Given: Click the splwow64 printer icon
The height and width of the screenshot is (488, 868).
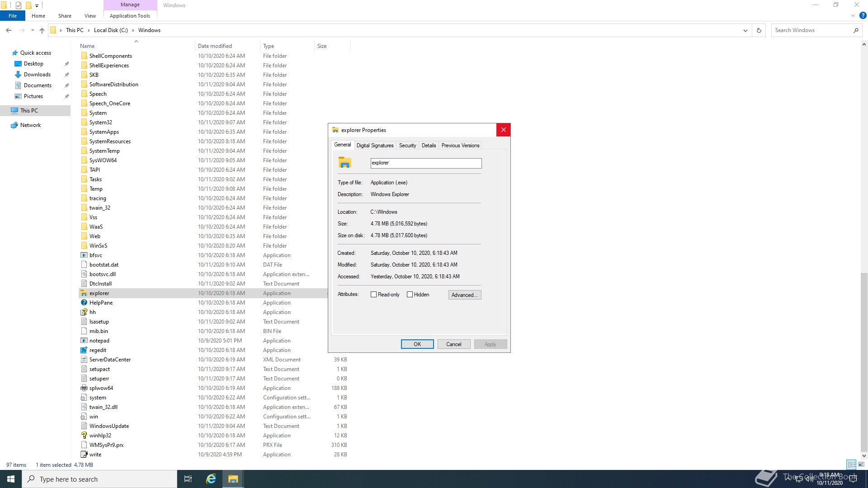Looking at the screenshot, I should coord(84,388).
